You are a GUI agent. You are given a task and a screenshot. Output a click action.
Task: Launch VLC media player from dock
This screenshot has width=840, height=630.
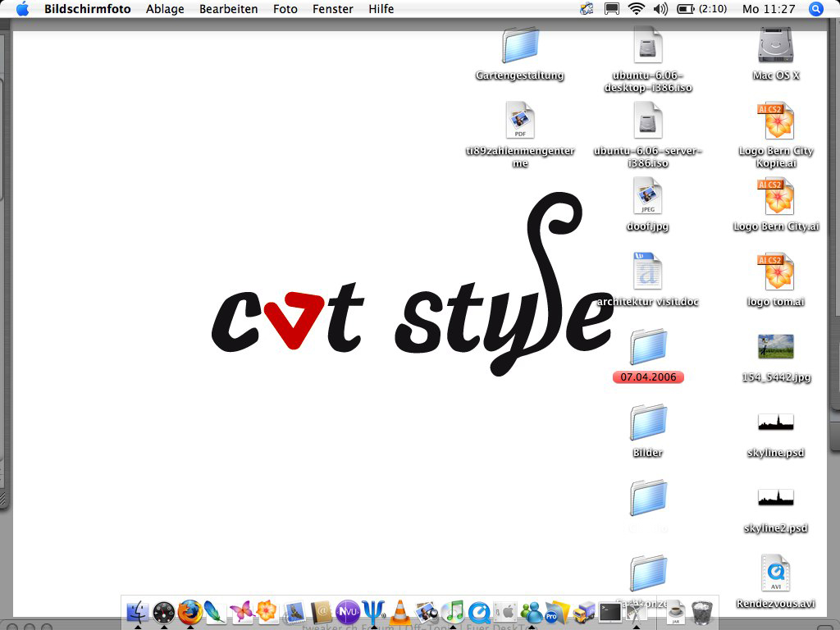point(399,612)
